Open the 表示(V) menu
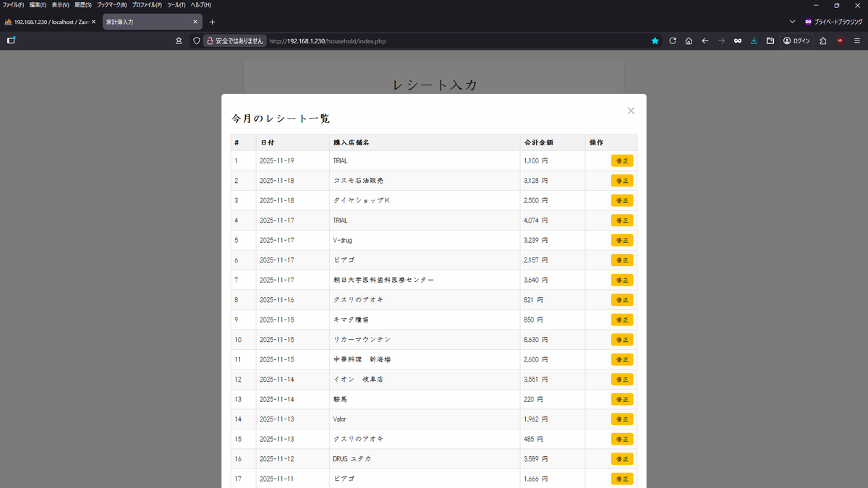This screenshot has height=488, width=868. (x=60, y=5)
